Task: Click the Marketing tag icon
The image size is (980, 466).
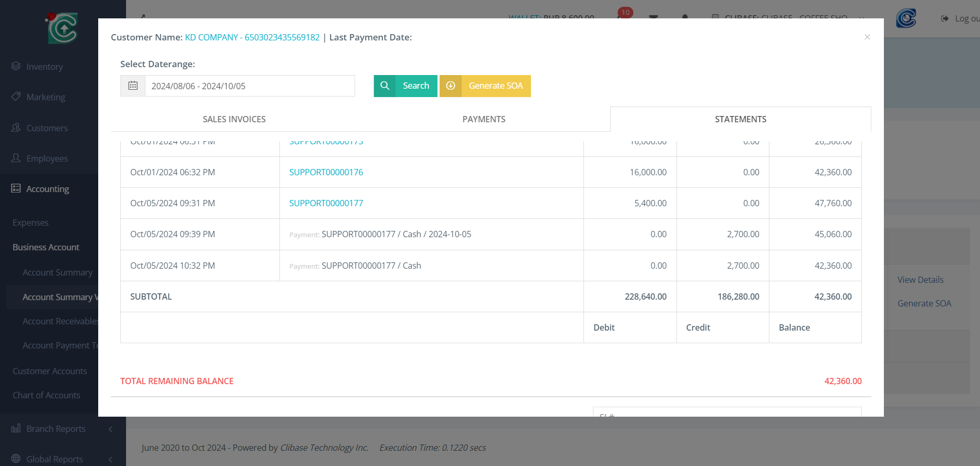Action: 16,97
